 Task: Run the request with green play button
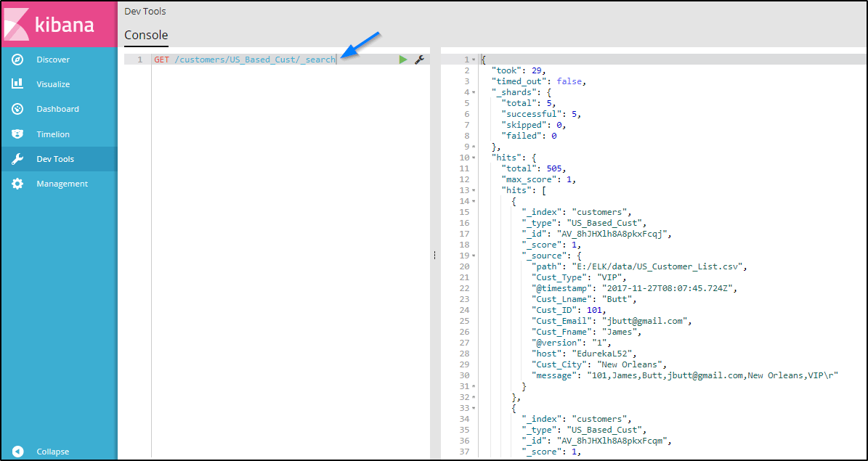pyautogui.click(x=403, y=60)
